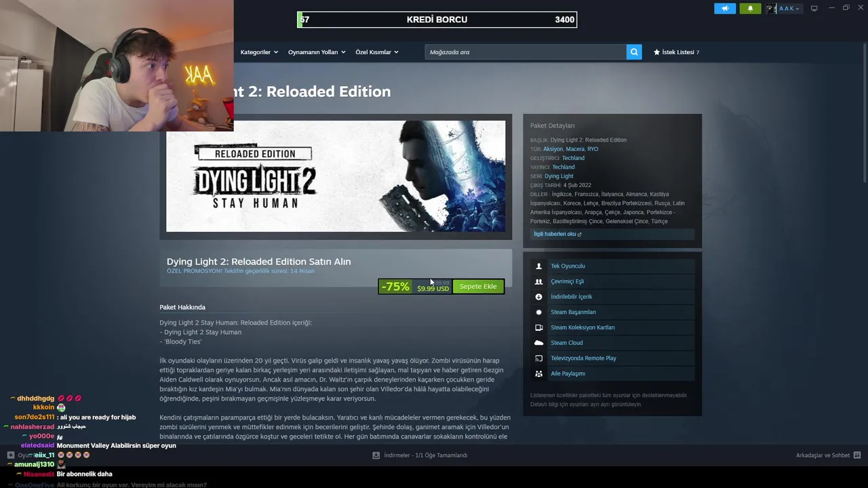Click the wishlist star icon
Viewport: 868px width, 488px height.
[x=656, y=52]
